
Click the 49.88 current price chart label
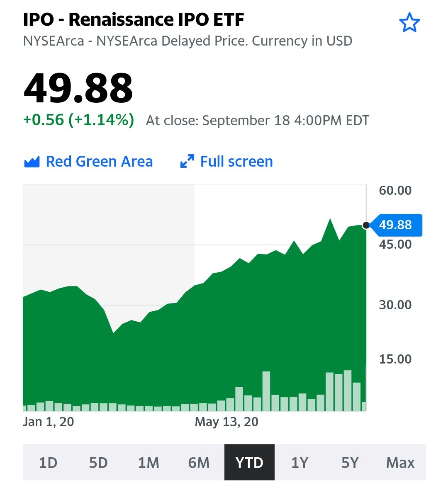(396, 225)
